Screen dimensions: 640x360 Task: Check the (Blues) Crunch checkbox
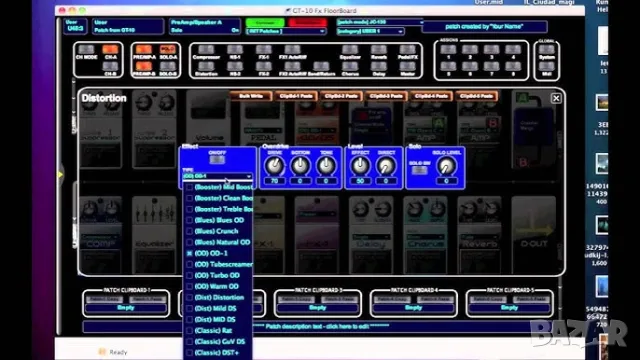(189, 231)
